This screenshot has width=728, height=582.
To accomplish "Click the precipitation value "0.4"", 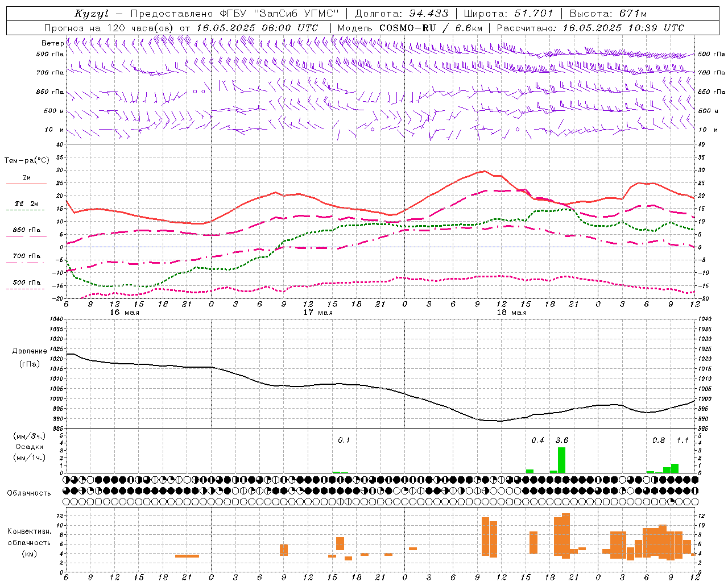I will (x=537, y=440).
